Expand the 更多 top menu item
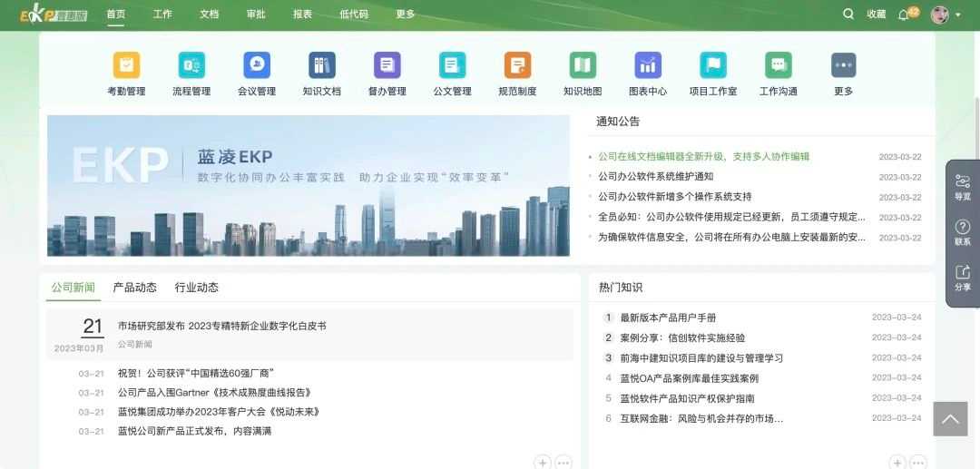This screenshot has height=469, width=980. coord(405,14)
